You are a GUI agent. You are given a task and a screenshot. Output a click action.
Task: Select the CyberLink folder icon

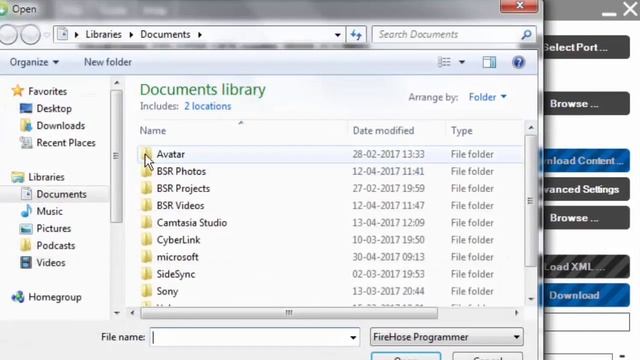(x=147, y=240)
